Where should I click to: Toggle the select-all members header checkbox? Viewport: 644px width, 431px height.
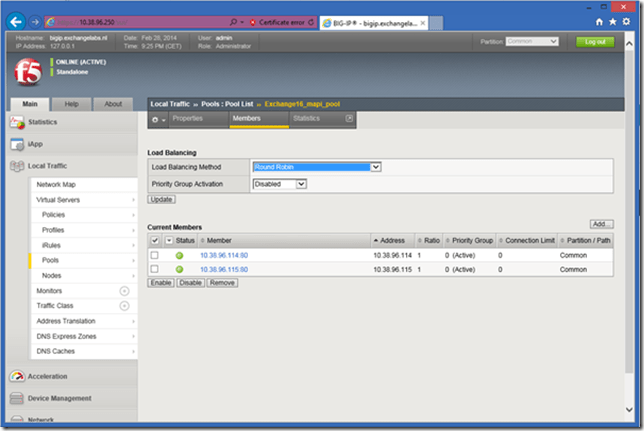[x=154, y=241]
